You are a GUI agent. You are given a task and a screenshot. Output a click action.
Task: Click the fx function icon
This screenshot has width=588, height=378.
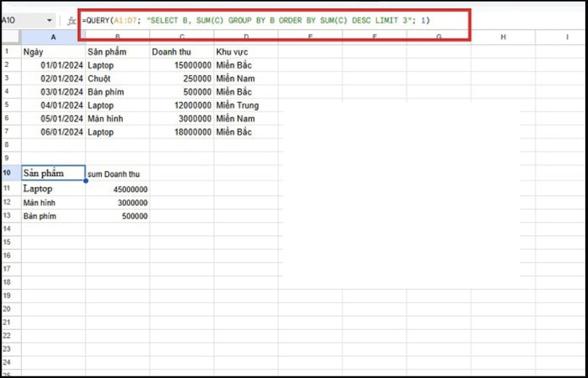(71, 21)
